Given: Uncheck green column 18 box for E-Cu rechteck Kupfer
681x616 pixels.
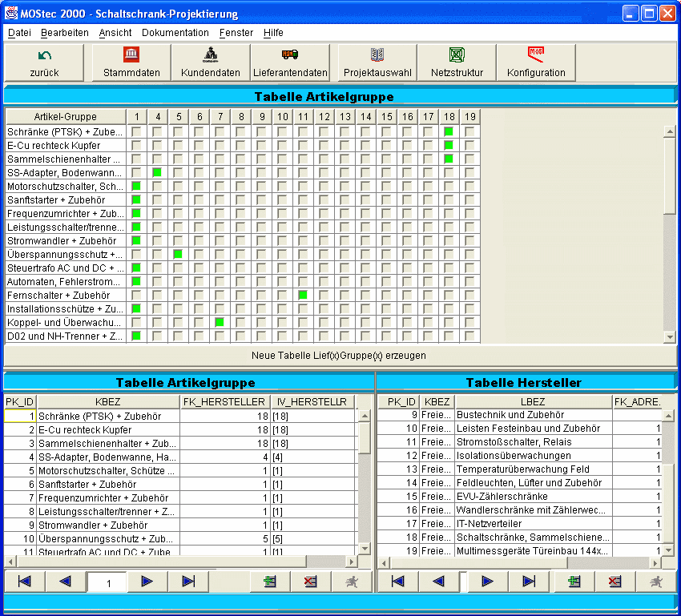Looking at the screenshot, I should point(449,145).
